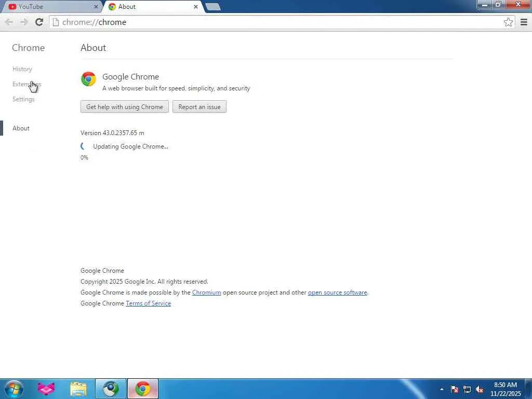Open the Windows Start menu

[x=14, y=389]
